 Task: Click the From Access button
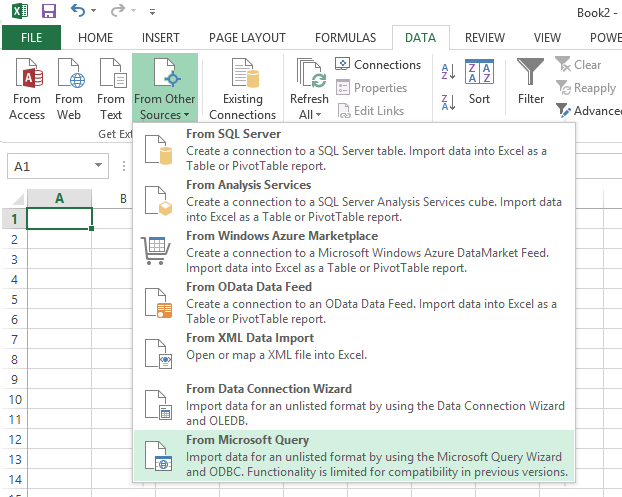point(27,89)
